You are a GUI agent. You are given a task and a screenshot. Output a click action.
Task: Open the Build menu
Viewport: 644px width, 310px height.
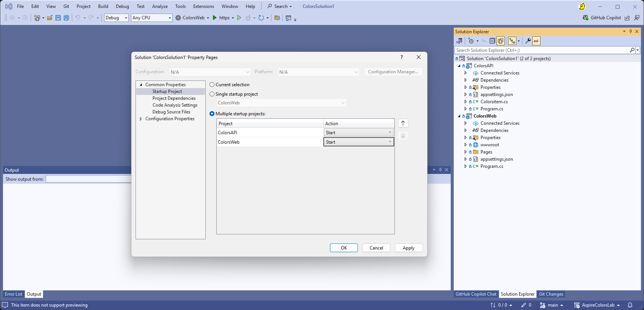click(x=103, y=6)
